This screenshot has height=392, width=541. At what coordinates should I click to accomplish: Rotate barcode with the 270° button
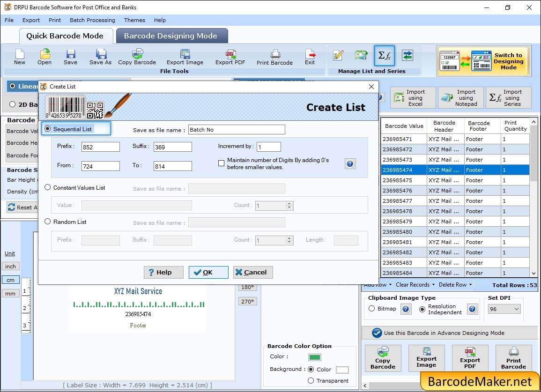(247, 301)
